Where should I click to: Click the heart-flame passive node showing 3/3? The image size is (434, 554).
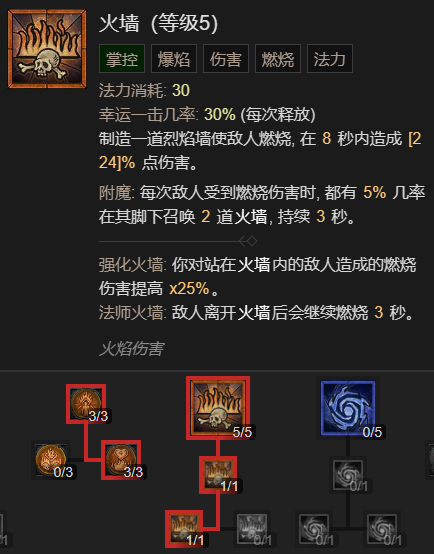[x=121, y=460]
